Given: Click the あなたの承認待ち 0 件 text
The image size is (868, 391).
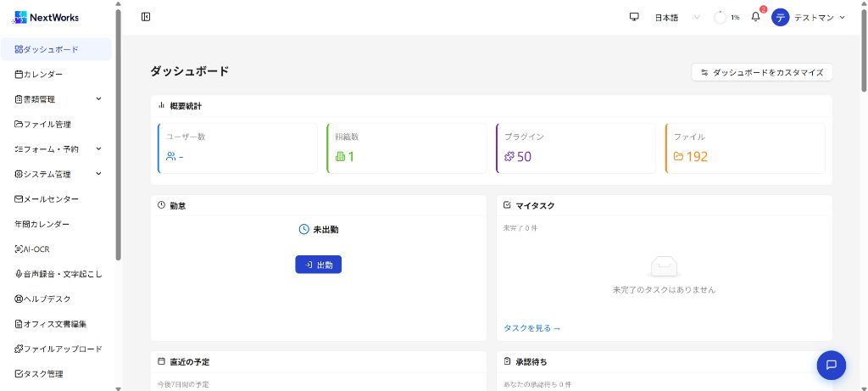Looking at the screenshot, I should [537, 384].
